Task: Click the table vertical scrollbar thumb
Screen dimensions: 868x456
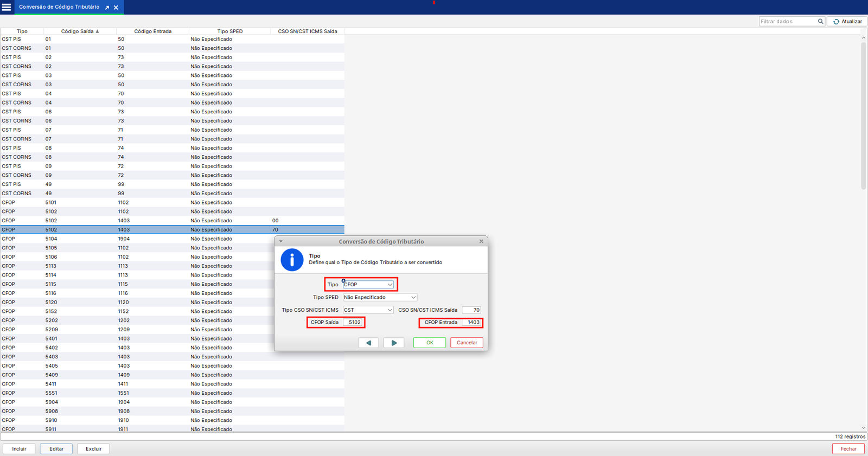Action: [x=864, y=115]
